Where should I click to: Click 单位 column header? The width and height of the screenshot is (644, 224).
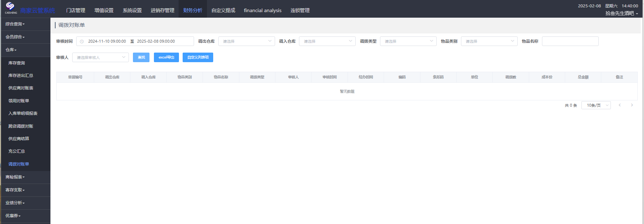point(475,77)
